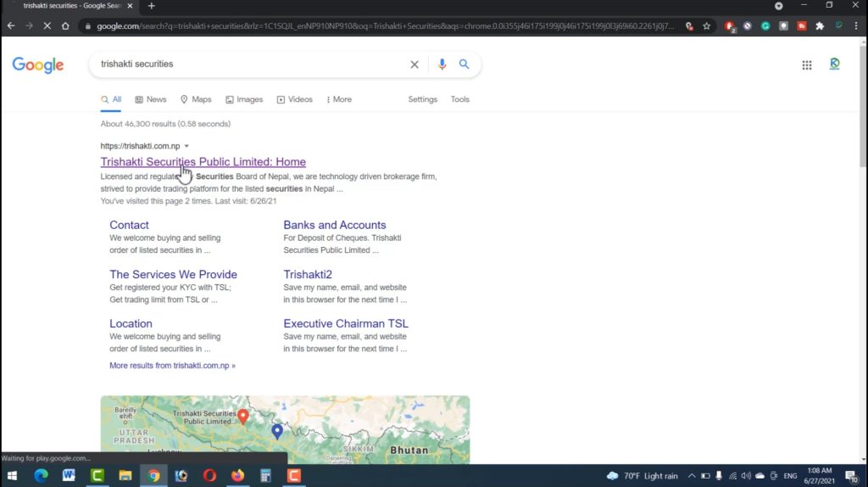
Task: Bookmark this page with the star
Action: click(706, 26)
